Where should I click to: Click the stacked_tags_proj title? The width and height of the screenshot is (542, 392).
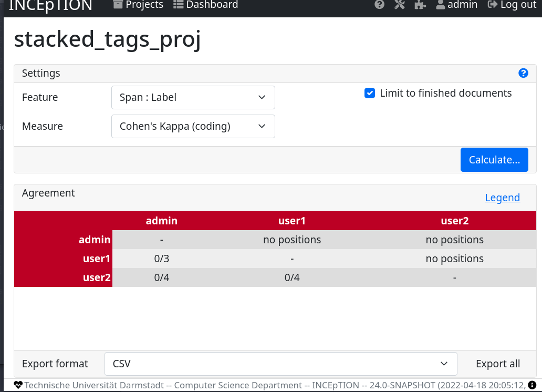[107, 39]
